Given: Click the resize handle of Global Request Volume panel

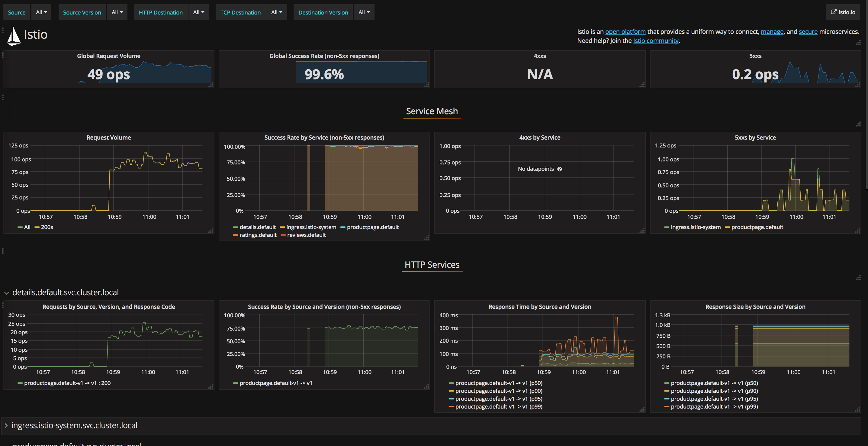Looking at the screenshot, I should 211,85.
